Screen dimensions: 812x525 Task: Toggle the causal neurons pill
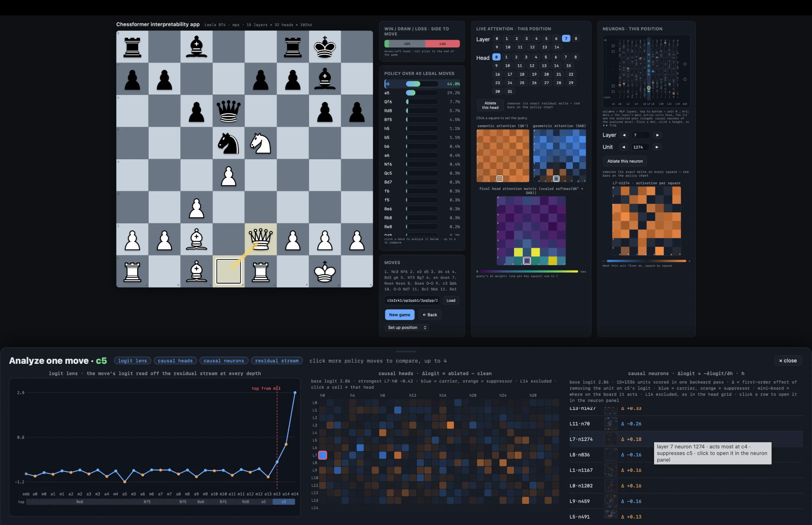224,361
